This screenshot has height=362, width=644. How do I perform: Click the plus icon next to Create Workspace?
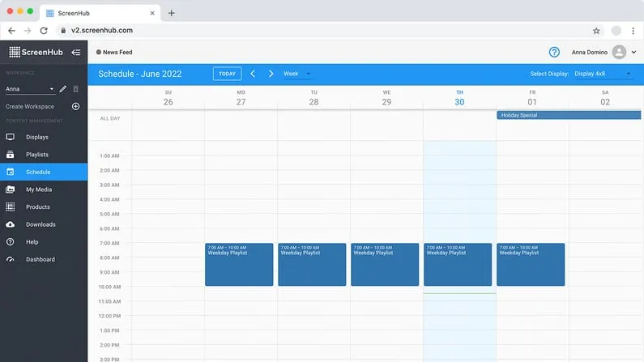coord(75,106)
